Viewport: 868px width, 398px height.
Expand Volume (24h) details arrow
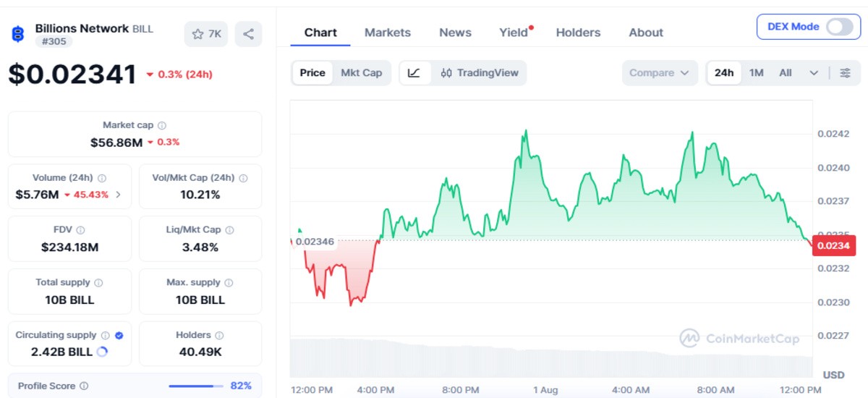(x=119, y=195)
